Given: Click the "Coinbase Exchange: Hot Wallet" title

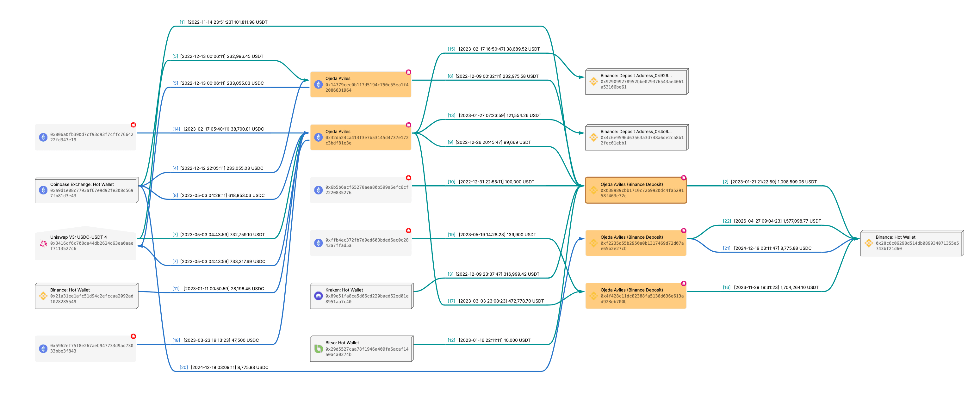Looking at the screenshot, I should [x=82, y=184].
